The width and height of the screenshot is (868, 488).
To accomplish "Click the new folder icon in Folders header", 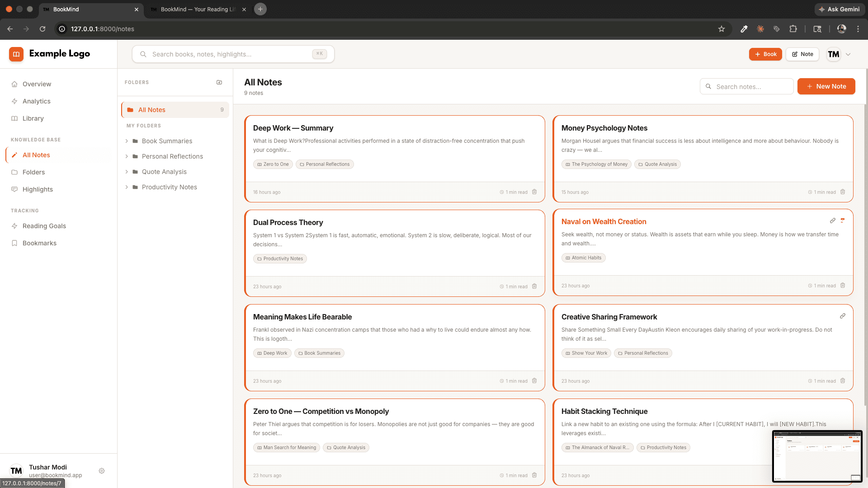I will pyautogui.click(x=219, y=82).
